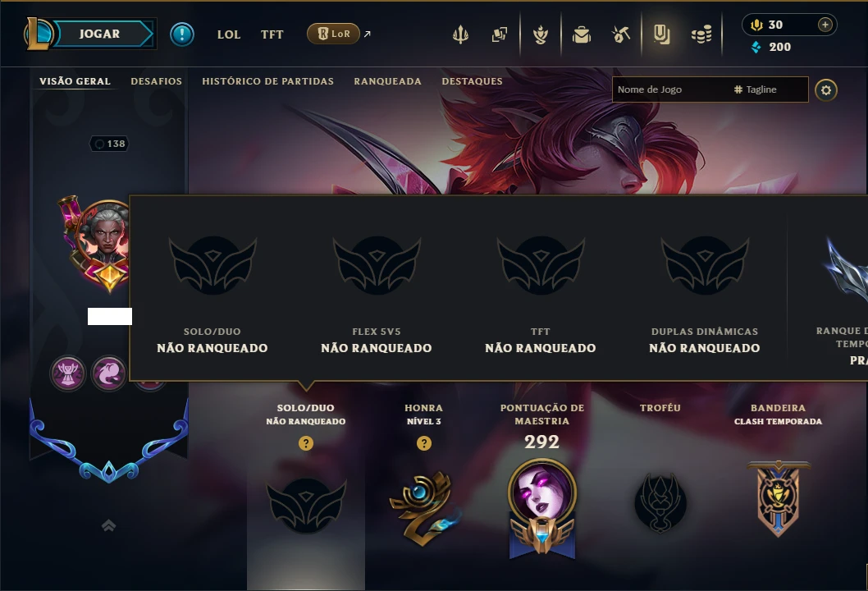
Task: Add Riot Points with plus button
Action: (825, 25)
